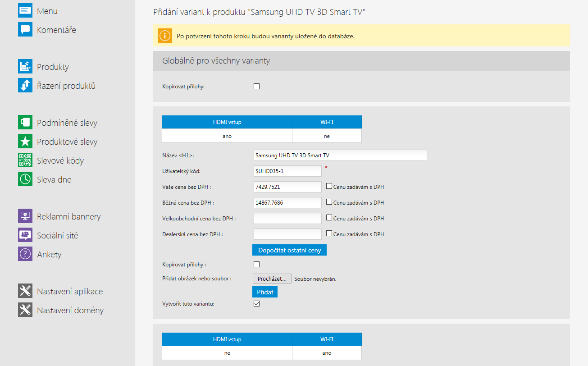Viewport: 588px width, 366px height.
Task: Open the Řazení produktů link
Action: coord(66,86)
